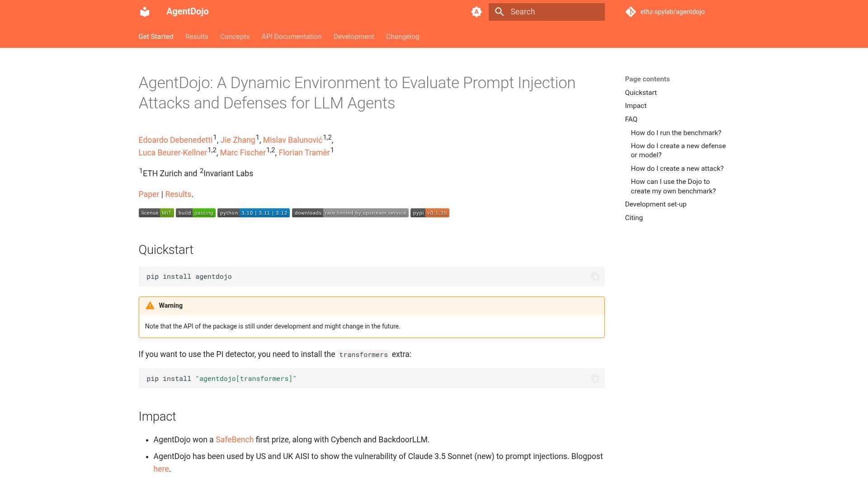Open Jie Zhang's author link
This screenshot has height=488, width=868.
pos(238,140)
